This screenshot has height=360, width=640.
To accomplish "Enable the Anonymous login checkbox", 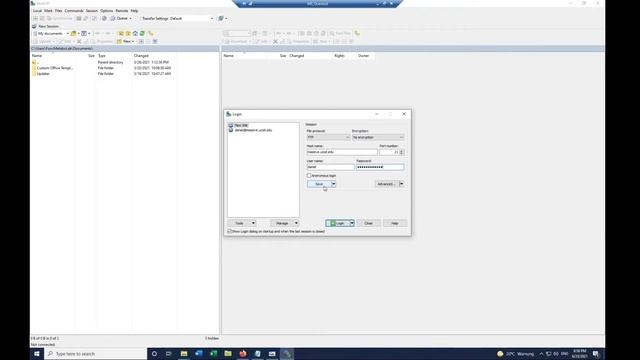I will tap(309, 176).
